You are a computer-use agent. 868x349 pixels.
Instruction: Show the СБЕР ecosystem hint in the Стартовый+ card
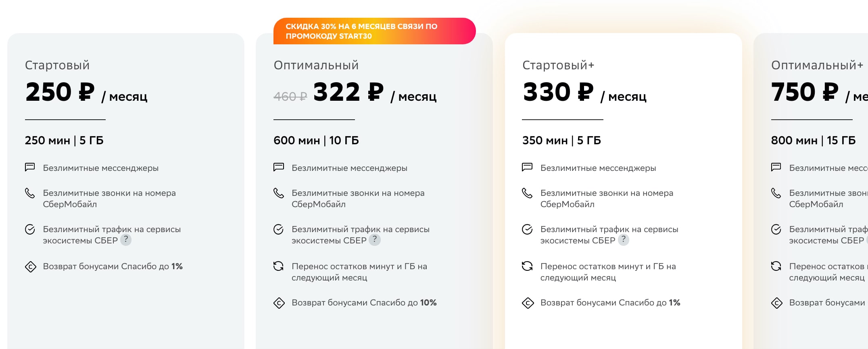point(624,240)
